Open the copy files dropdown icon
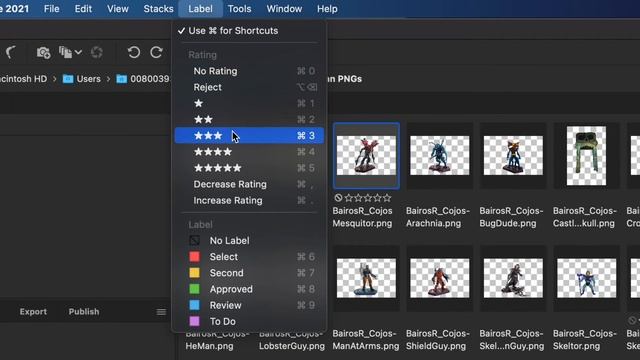 tap(70, 52)
